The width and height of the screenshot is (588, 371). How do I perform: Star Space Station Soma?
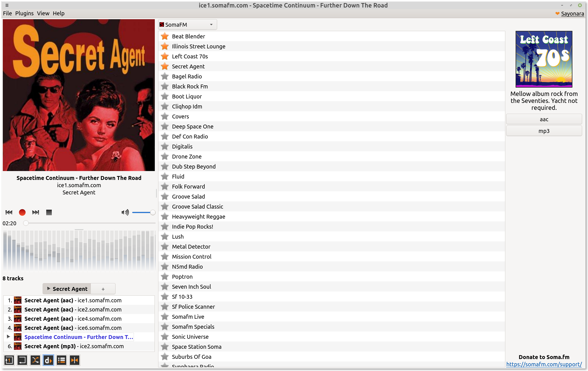click(165, 347)
